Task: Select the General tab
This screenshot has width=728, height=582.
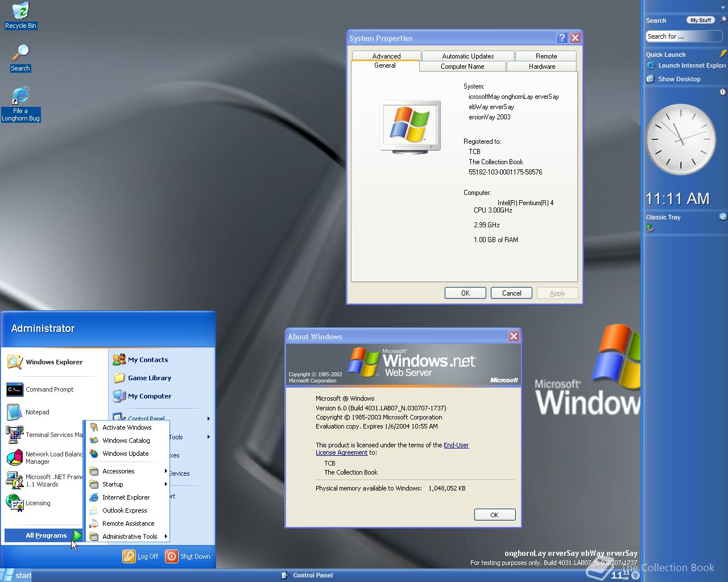Action: [x=385, y=65]
